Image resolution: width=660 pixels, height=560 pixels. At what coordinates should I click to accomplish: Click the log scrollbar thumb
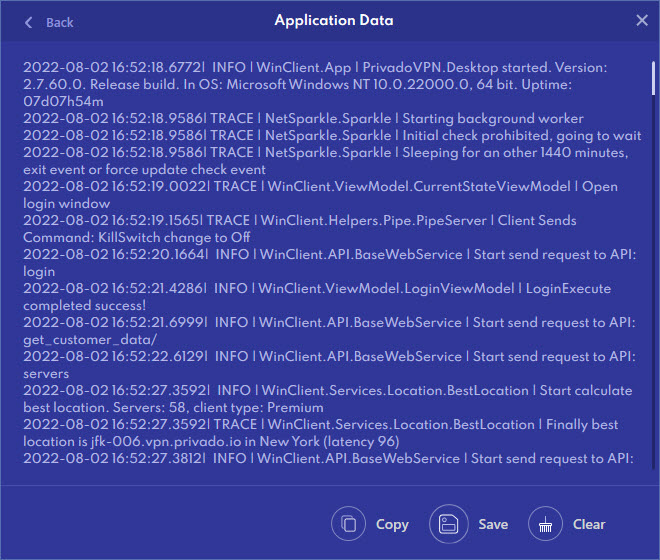pos(653,78)
